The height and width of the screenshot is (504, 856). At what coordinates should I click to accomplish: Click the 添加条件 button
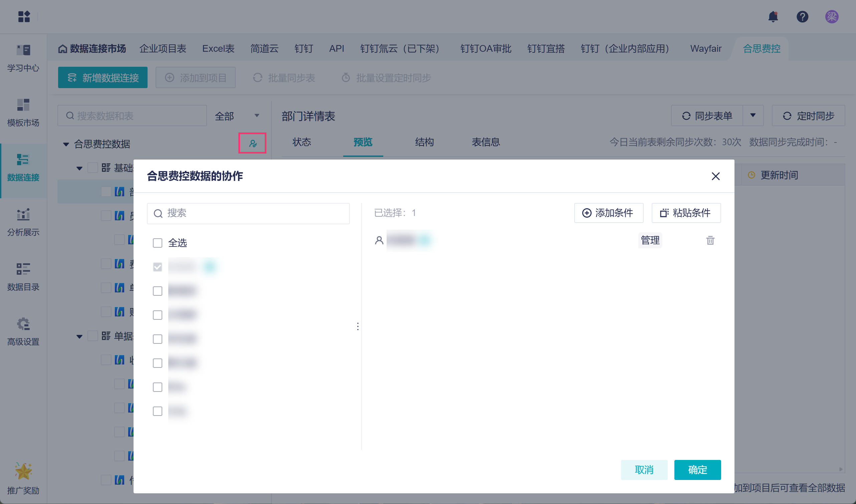coord(608,213)
